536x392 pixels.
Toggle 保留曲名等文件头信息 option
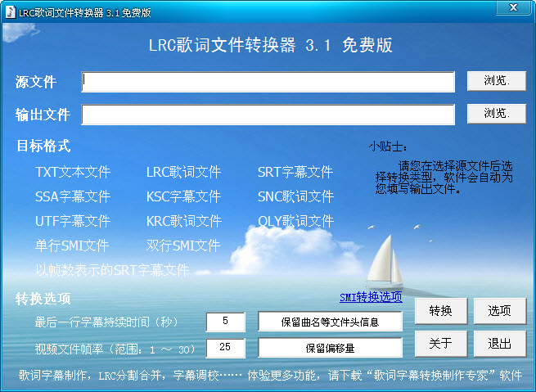pyautogui.click(x=330, y=322)
